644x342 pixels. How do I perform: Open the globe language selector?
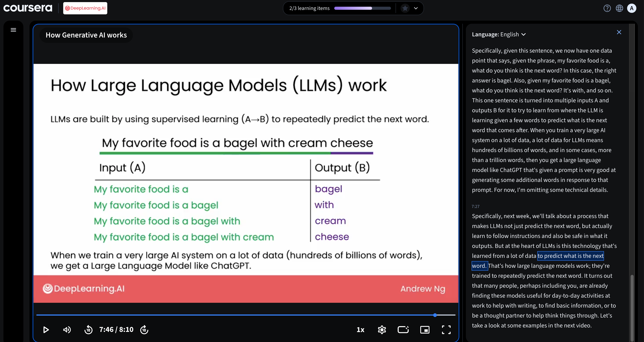(619, 8)
